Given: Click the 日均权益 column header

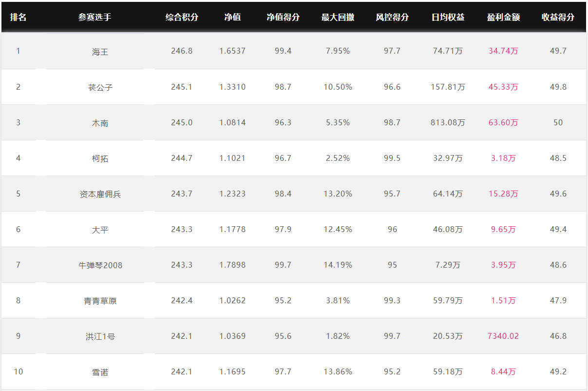Looking at the screenshot, I should pos(448,17).
